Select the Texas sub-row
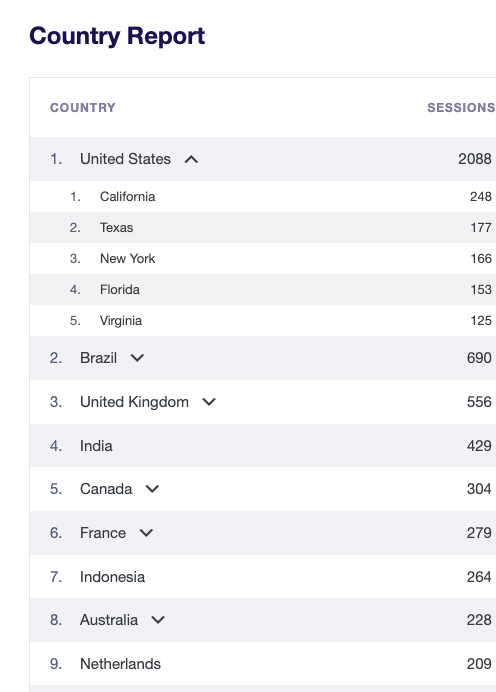This screenshot has height=692, width=496. pyautogui.click(x=263, y=227)
